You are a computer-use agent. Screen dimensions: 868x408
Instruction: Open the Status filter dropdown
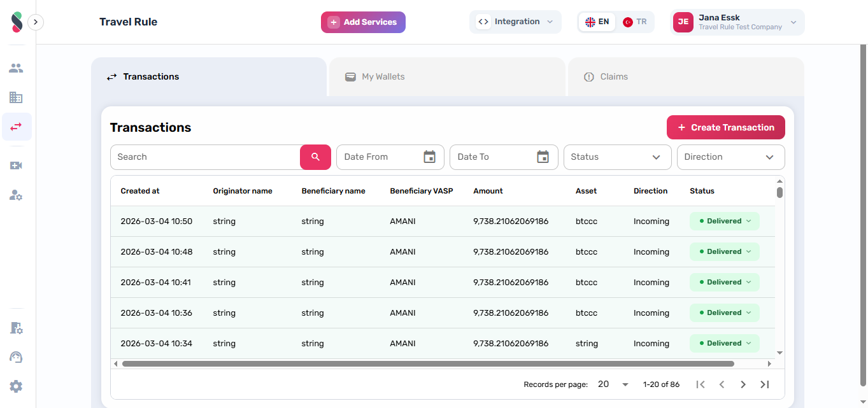(618, 157)
